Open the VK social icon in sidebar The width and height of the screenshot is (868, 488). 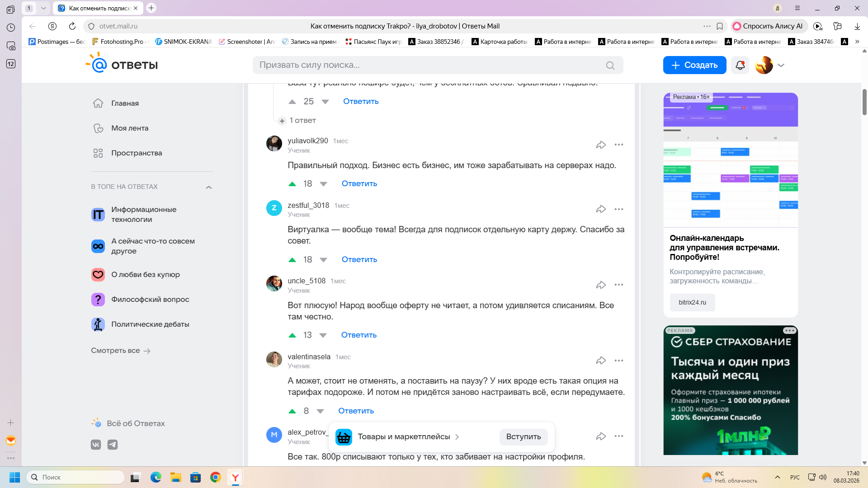point(96,445)
